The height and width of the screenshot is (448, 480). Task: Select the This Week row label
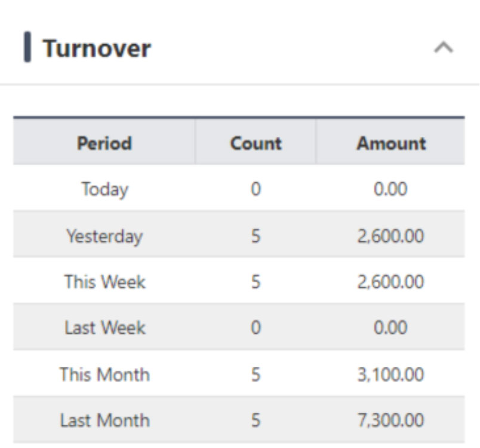tap(104, 282)
